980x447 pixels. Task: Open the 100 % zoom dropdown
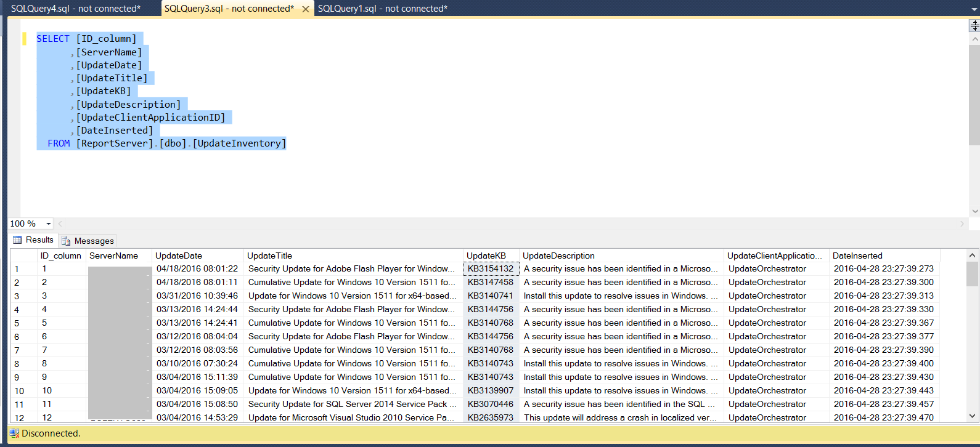[x=49, y=223]
